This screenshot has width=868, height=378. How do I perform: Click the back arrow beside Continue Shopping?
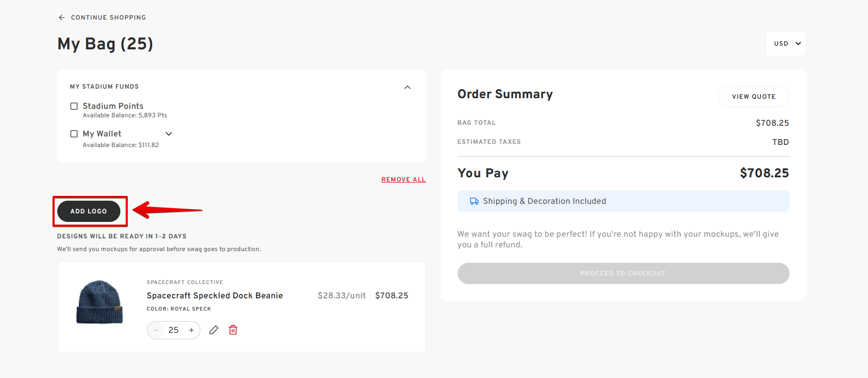tap(62, 18)
